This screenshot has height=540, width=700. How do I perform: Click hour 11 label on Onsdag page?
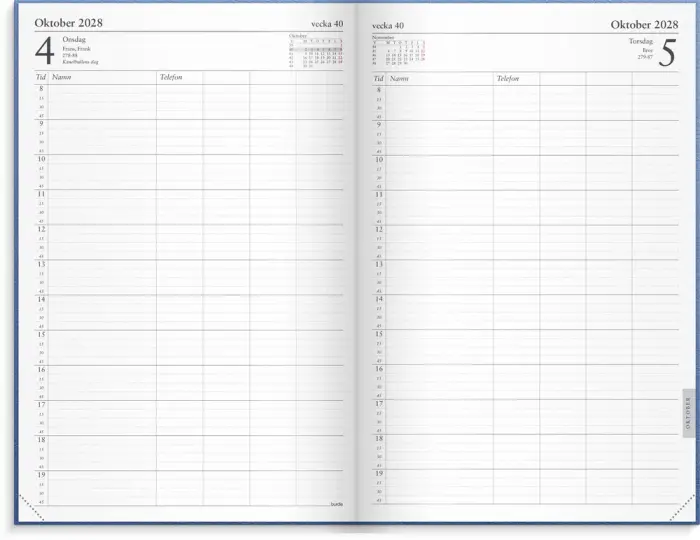[41, 194]
